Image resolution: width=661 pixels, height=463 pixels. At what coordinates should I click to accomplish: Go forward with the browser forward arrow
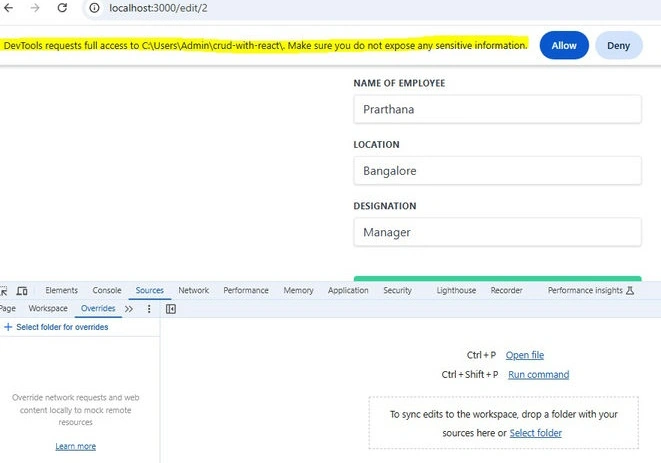click(x=35, y=8)
